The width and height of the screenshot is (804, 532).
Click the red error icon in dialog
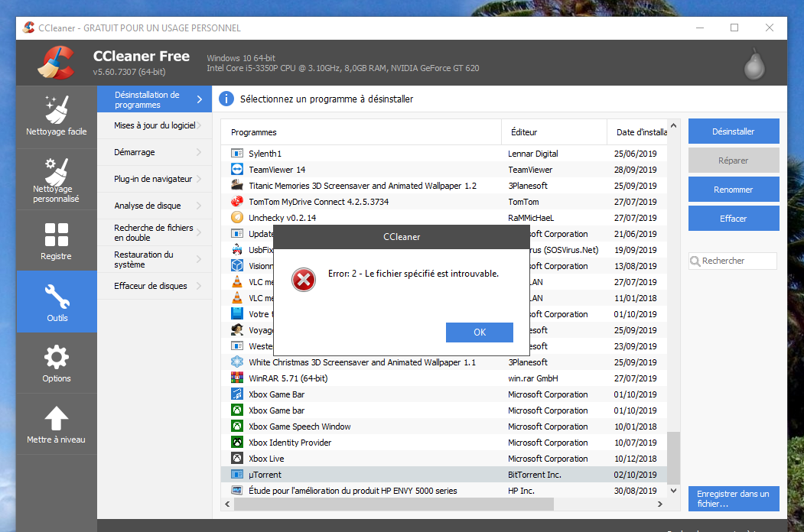point(304,280)
